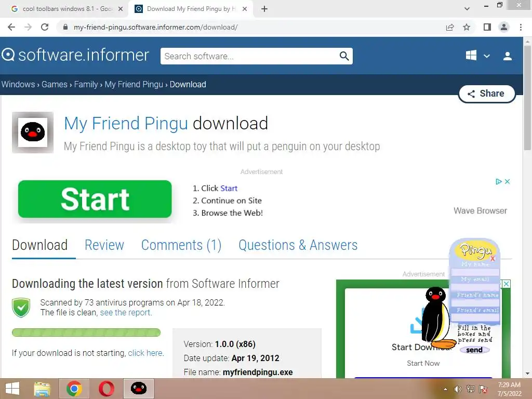Screen dimensions: 532x399
Task: Click the blue 'Start' ad text link
Action: tap(229, 188)
